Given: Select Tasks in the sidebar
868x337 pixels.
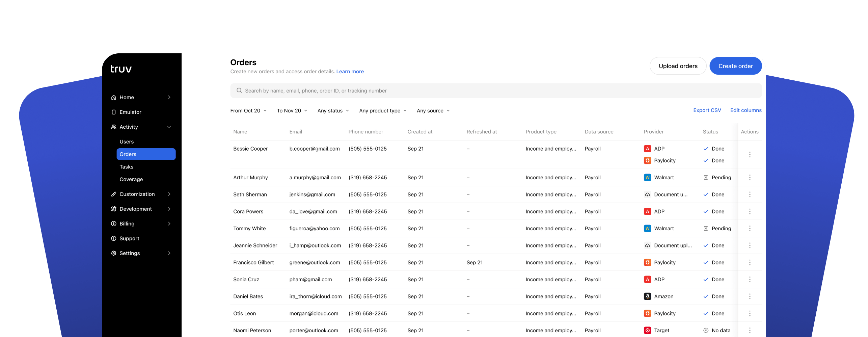Looking at the screenshot, I should pos(126,166).
